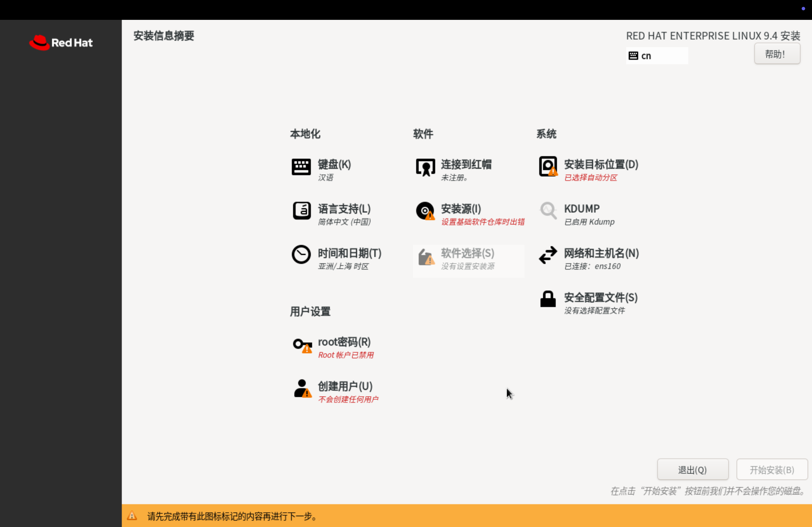This screenshot has height=527, width=812.
Task: Click the '亚洲/上海 时区' status text
Action: tap(343, 266)
